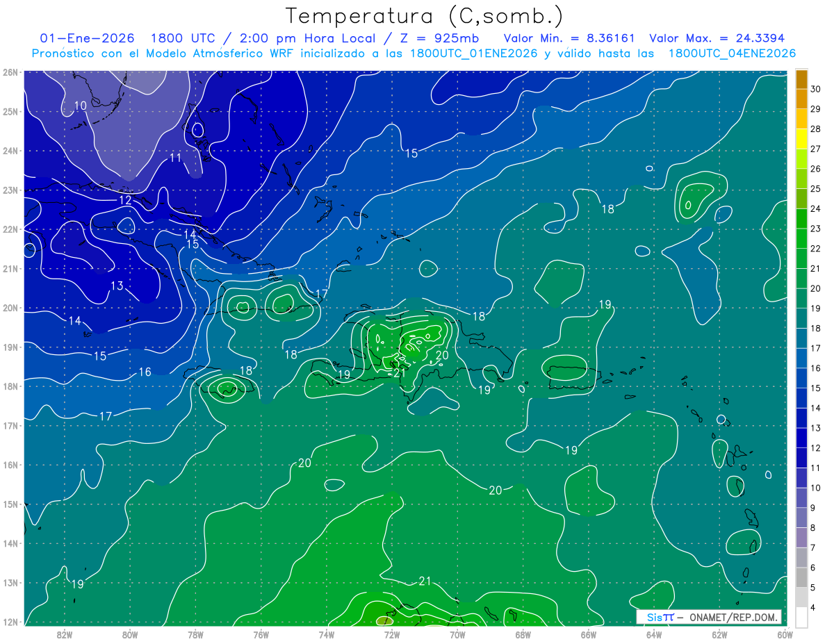834x644 pixels.
Task: Click the '1800UTC_04ENE2026' valid-until text
Action: [732, 53]
